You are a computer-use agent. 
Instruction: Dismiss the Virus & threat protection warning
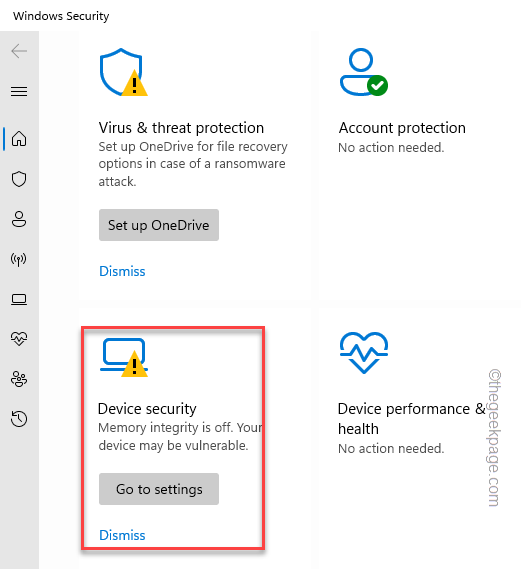122,271
